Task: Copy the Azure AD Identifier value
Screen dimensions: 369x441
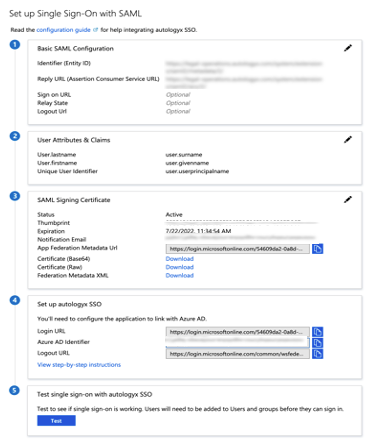Action: 317,343
